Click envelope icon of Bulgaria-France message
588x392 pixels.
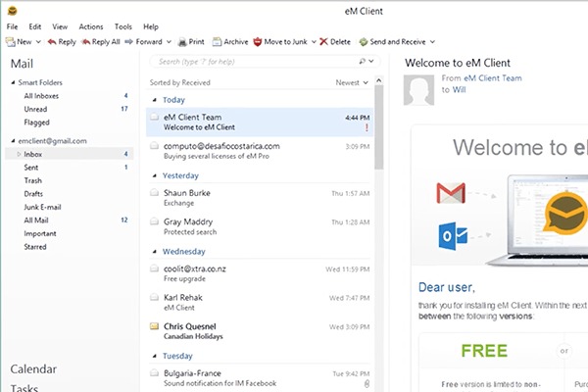(x=154, y=373)
